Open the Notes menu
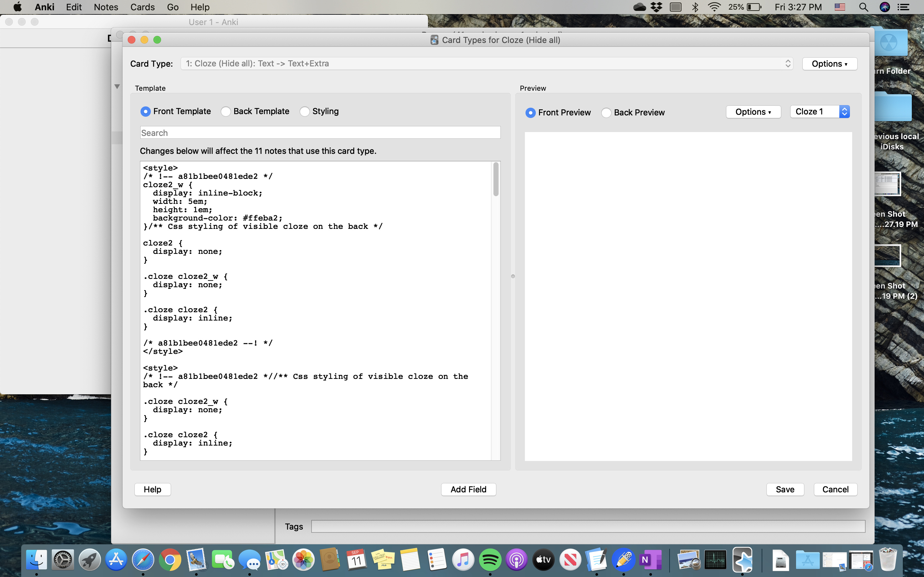The width and height of the screenshot is (924, 577). click(106, 7)
